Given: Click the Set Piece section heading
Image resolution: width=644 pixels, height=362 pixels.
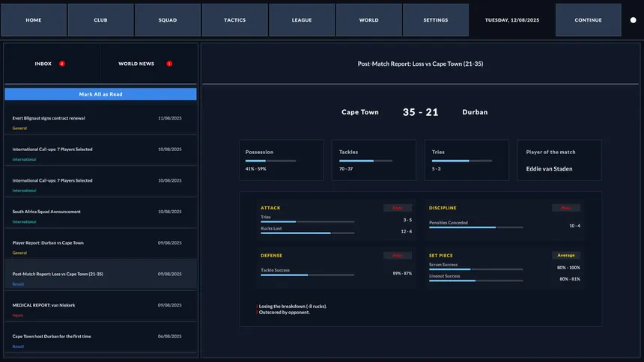Looking at the screenshot, I should [441, 255].
